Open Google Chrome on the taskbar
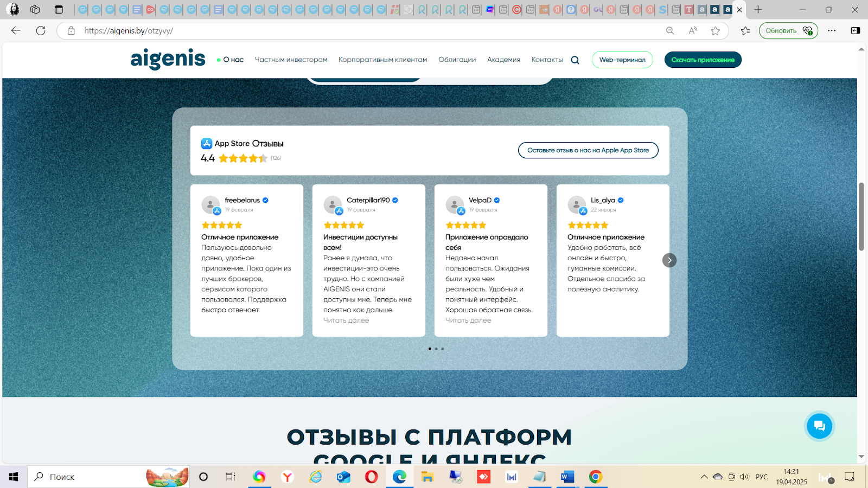 pyautogui.click(x=595, y=477)
